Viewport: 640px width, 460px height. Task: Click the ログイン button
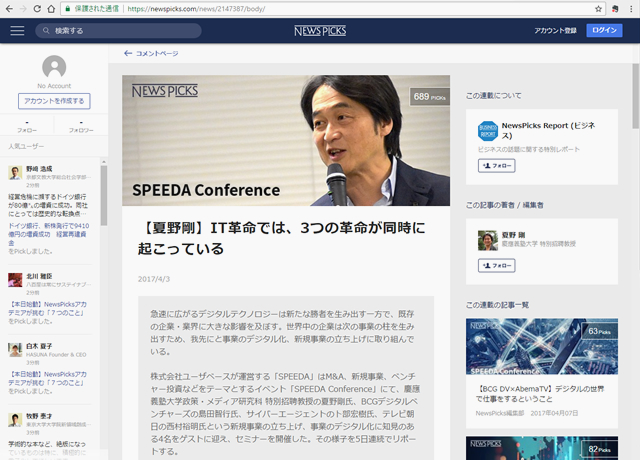click(603, 31)
